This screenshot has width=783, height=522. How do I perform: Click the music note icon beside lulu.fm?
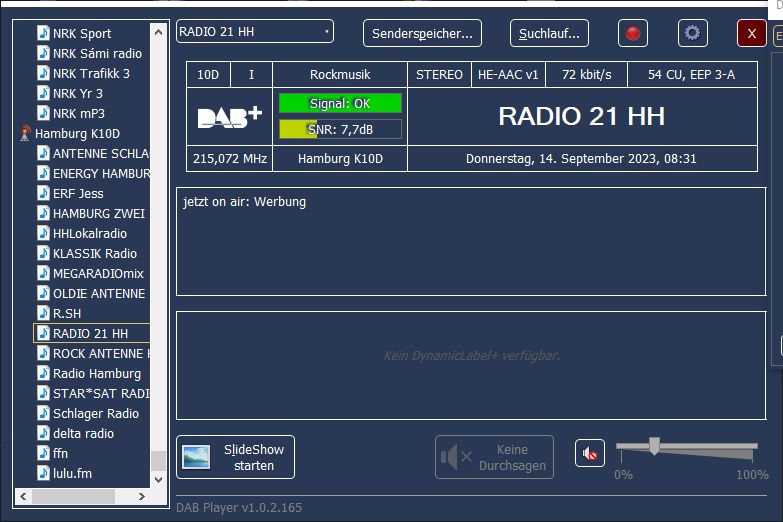[x=43, y=473]
